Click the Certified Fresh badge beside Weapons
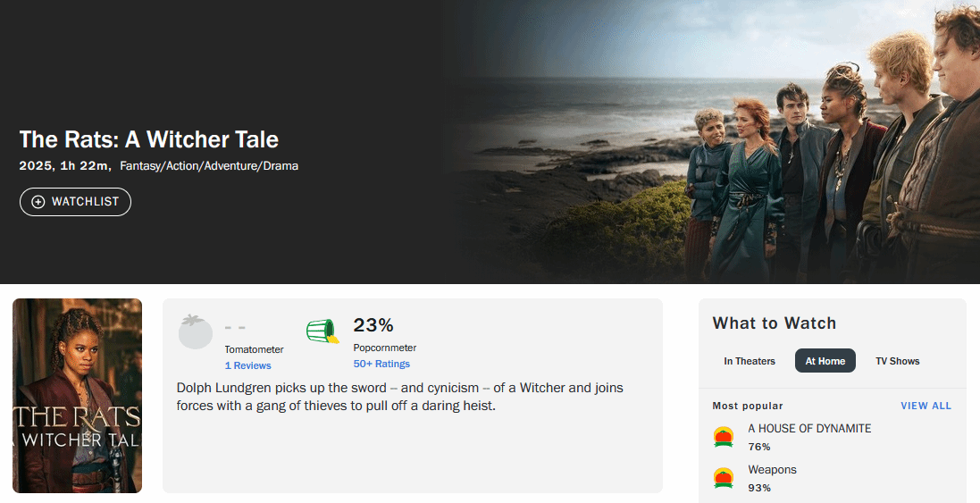The width and height of the screenshot is (980, 503). pos(724,478)
